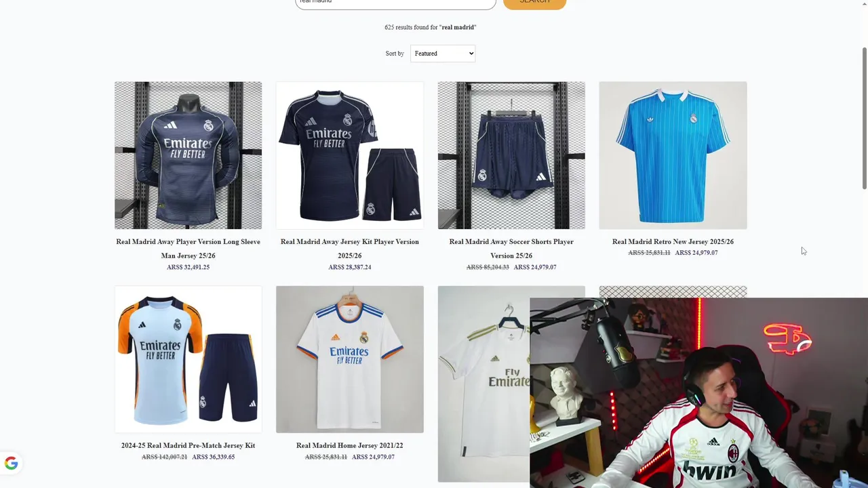Click Real Madrid Away Player Version Long Sleeve title

(x=188, y=248)
